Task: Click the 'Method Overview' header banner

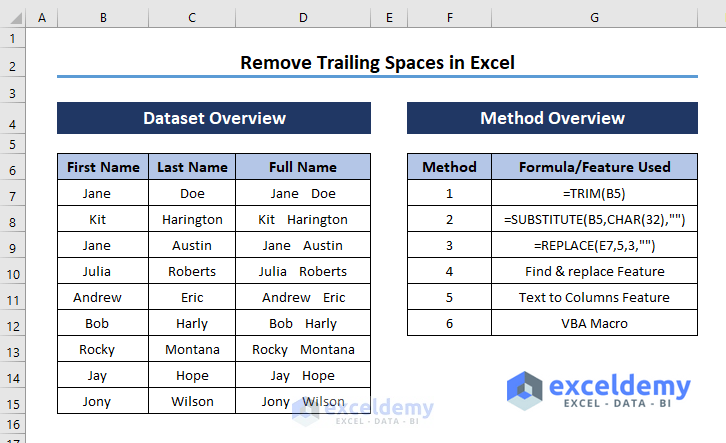Action: click(552, 118)
